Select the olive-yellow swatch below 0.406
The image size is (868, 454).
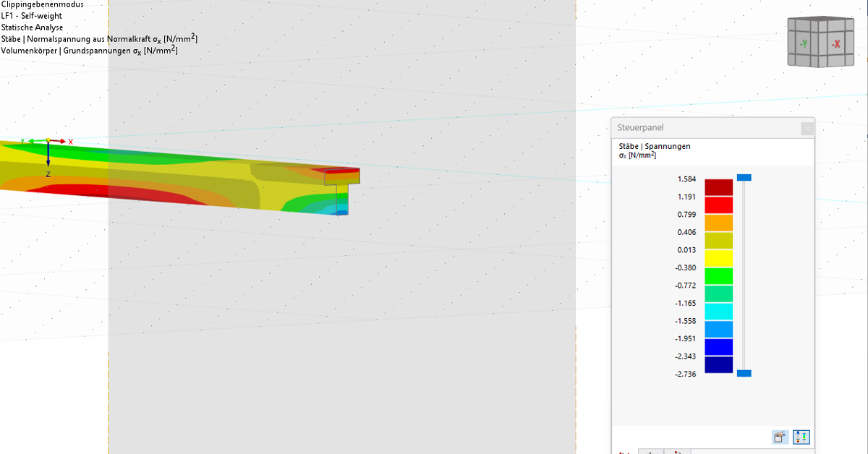click(718, 241)
